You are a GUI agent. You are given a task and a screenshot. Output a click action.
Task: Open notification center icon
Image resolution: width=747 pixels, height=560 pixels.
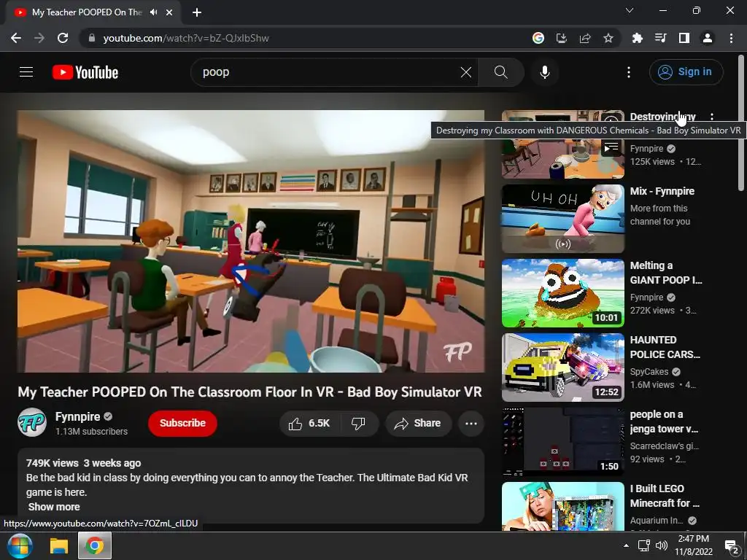point(731,545)
